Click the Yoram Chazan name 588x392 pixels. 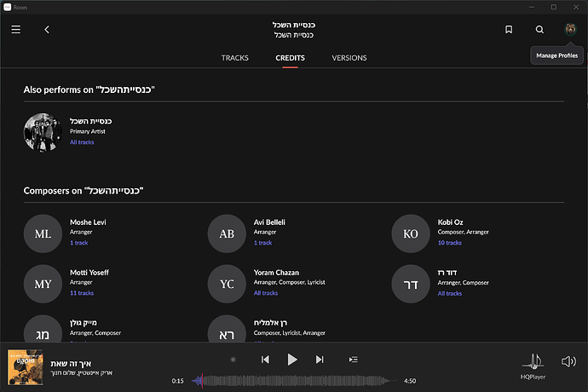coord(276,273)
